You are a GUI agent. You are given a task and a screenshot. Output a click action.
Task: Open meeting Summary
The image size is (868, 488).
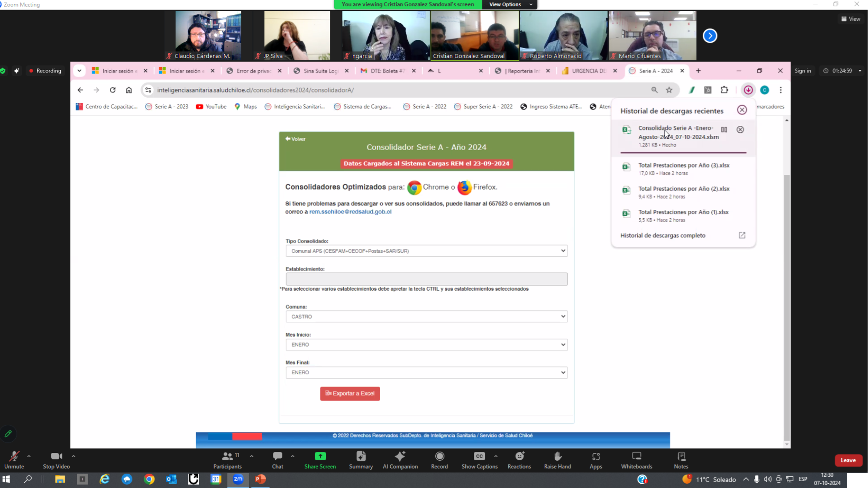361,460
